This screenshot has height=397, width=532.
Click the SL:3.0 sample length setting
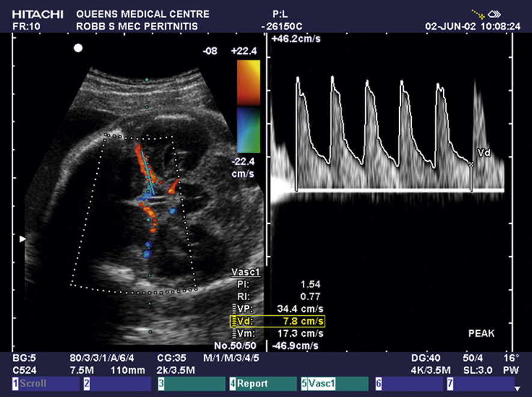[478, 370]
